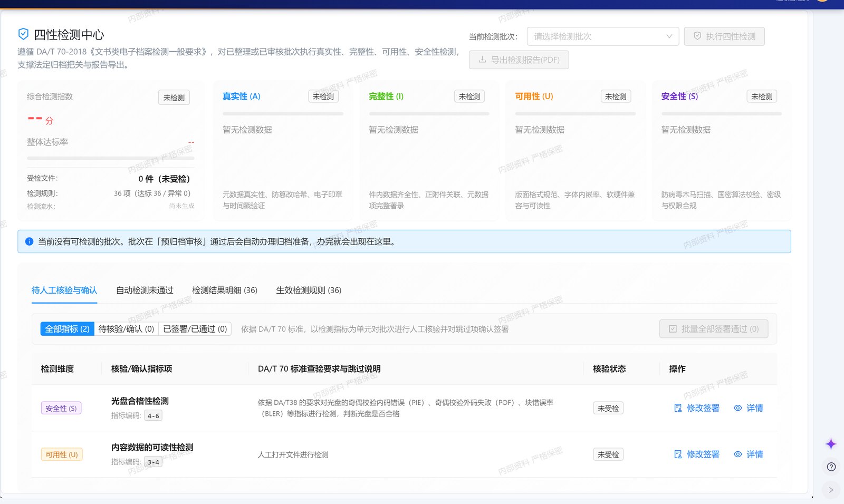Click 导出检测报告(PDF) button

pos(519,60)
